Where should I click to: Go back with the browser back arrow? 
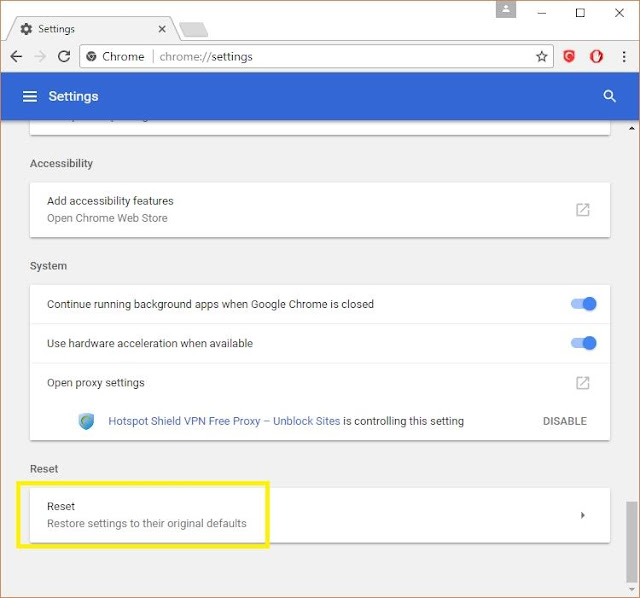(x=16, y=56)
